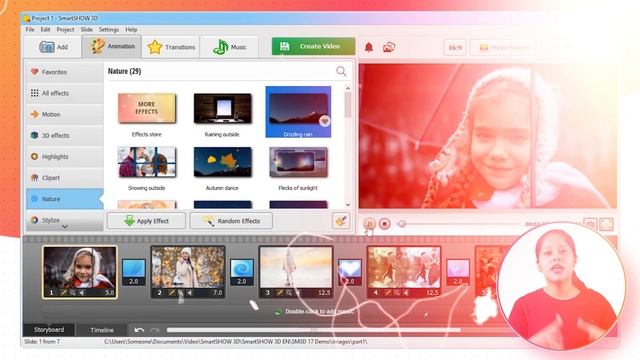Open the Slide menu
The image size is (640, 360).
point(87,30)
